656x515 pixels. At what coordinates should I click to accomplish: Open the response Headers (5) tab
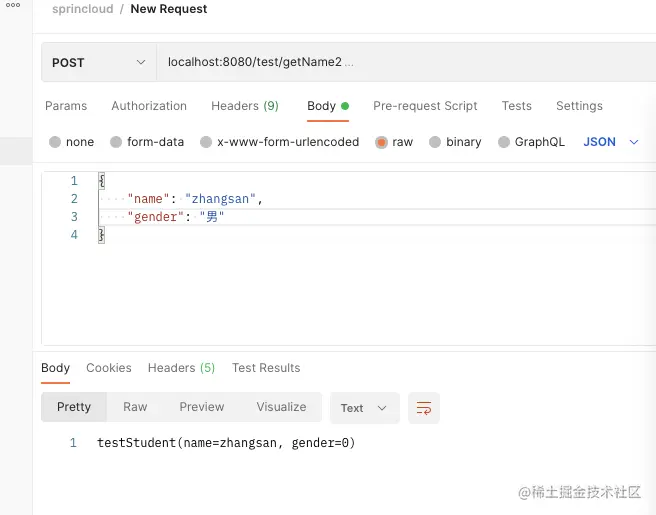[x=181, y=368]
